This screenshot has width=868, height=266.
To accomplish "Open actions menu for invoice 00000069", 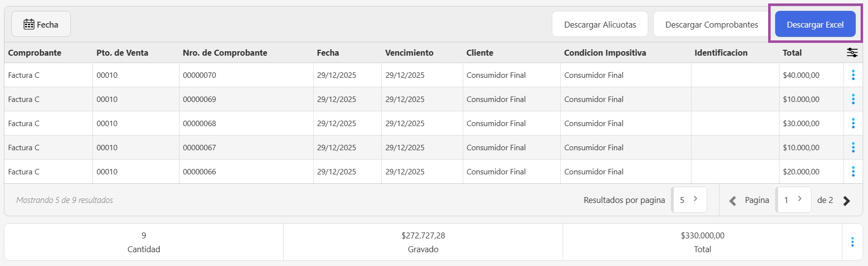I will pos(853,99).
